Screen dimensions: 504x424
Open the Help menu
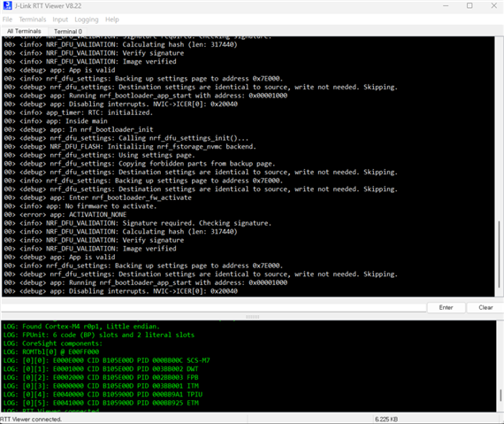pyautogui.click(x=112, y=19)
